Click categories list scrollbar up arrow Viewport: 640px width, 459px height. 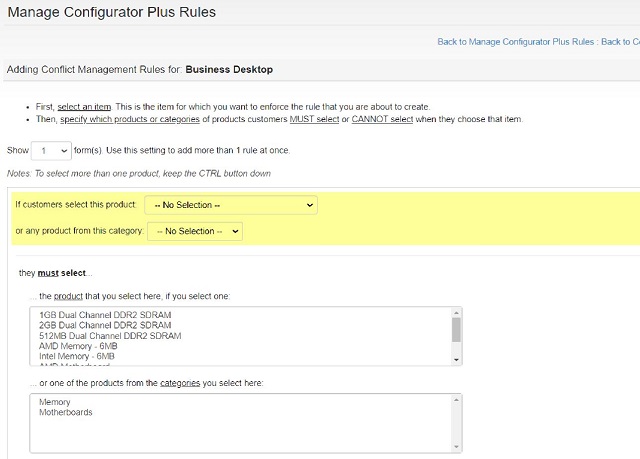[456, 400]
